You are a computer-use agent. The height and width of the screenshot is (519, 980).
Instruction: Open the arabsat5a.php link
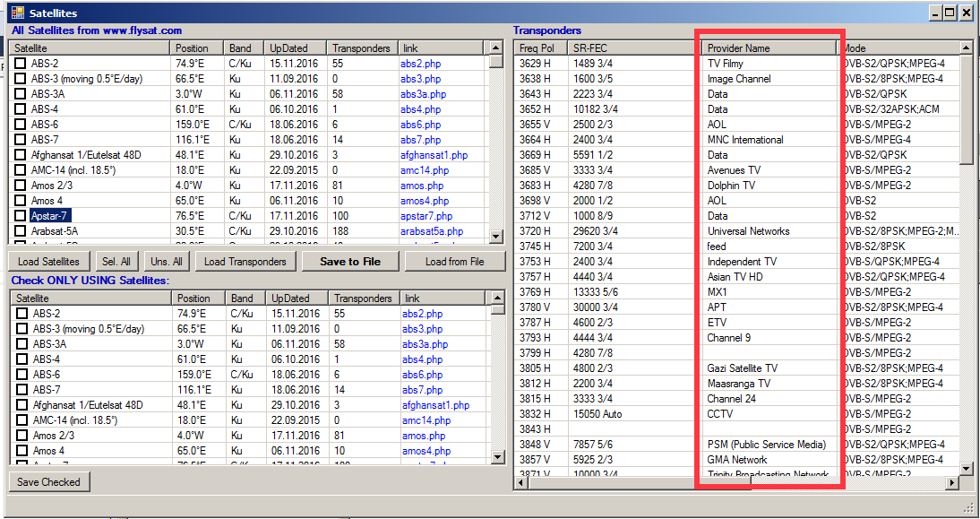[432, 231]
